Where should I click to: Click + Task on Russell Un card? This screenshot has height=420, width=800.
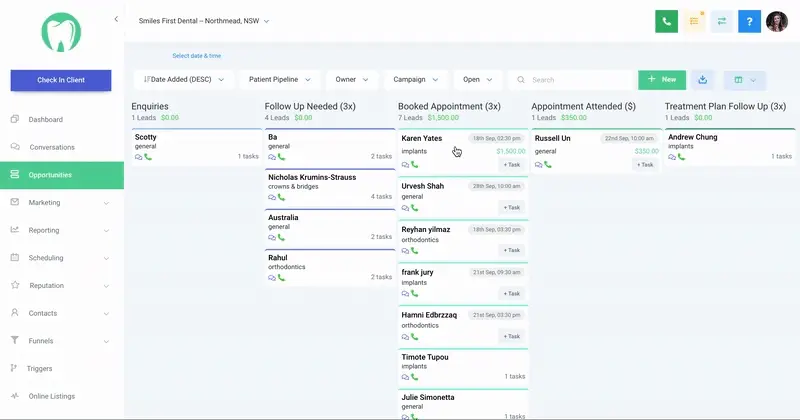645,165
